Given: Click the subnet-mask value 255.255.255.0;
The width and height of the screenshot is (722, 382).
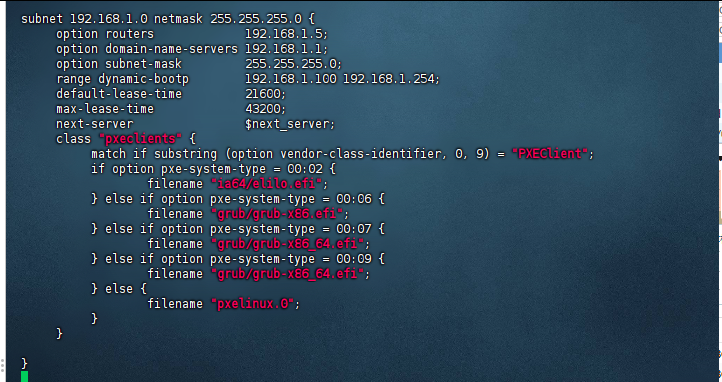Looking at the screenshot, I should (x=293, y=64).
